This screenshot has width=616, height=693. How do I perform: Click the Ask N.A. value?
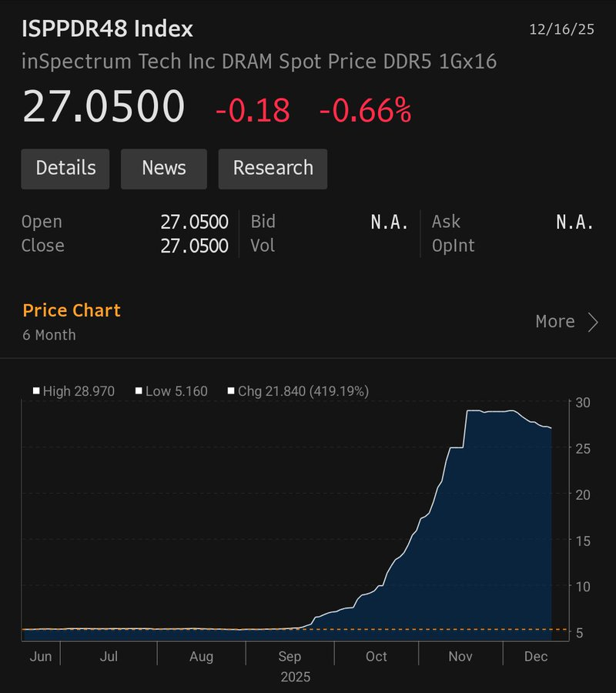click(574, 222)
